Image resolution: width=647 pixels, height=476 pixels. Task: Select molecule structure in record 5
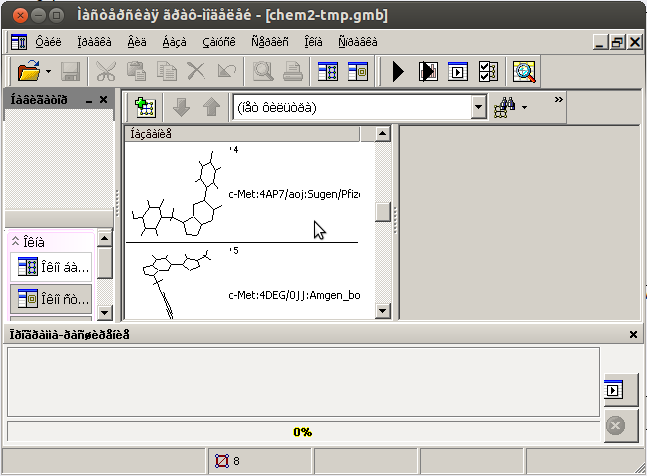(177, 284)
